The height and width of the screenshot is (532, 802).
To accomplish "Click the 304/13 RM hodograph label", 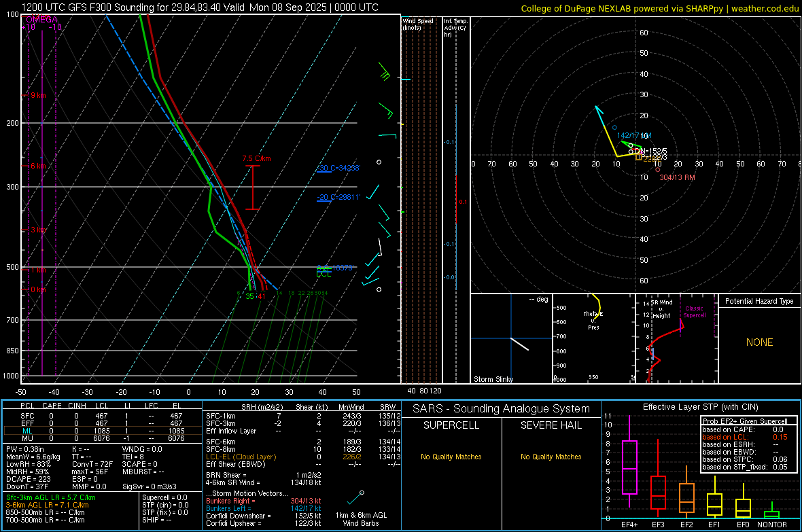I will (677, 177).
